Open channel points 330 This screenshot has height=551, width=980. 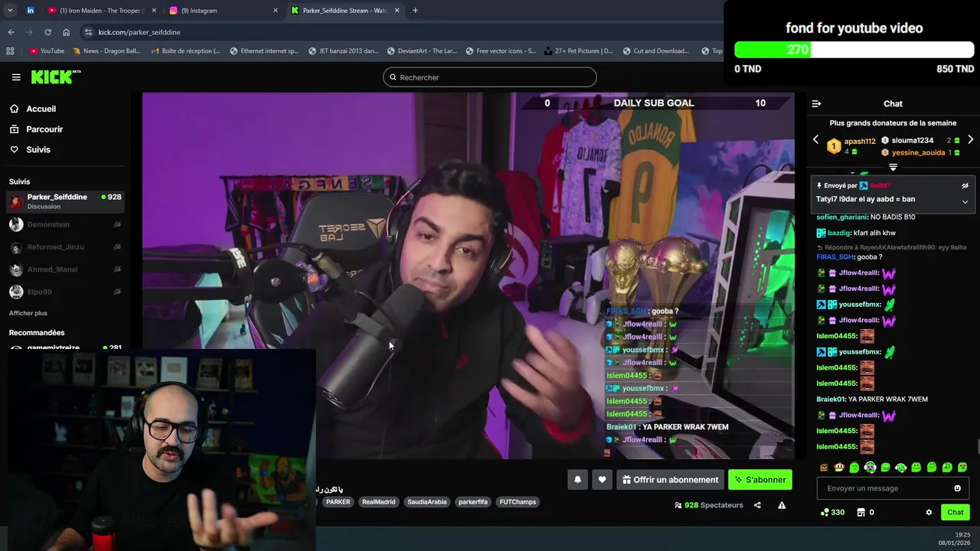pos(832,512)
